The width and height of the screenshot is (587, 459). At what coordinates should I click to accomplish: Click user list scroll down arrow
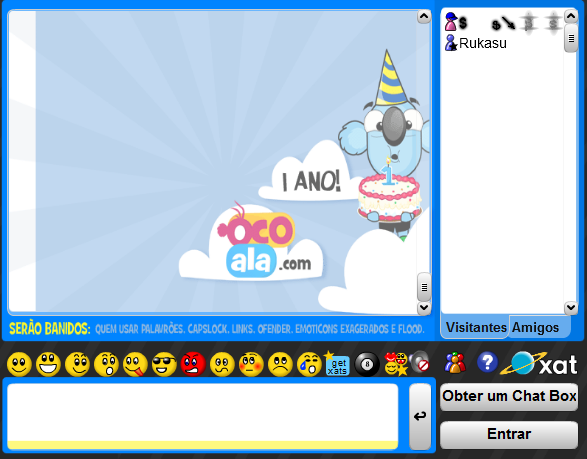click(x=571, y=307)
